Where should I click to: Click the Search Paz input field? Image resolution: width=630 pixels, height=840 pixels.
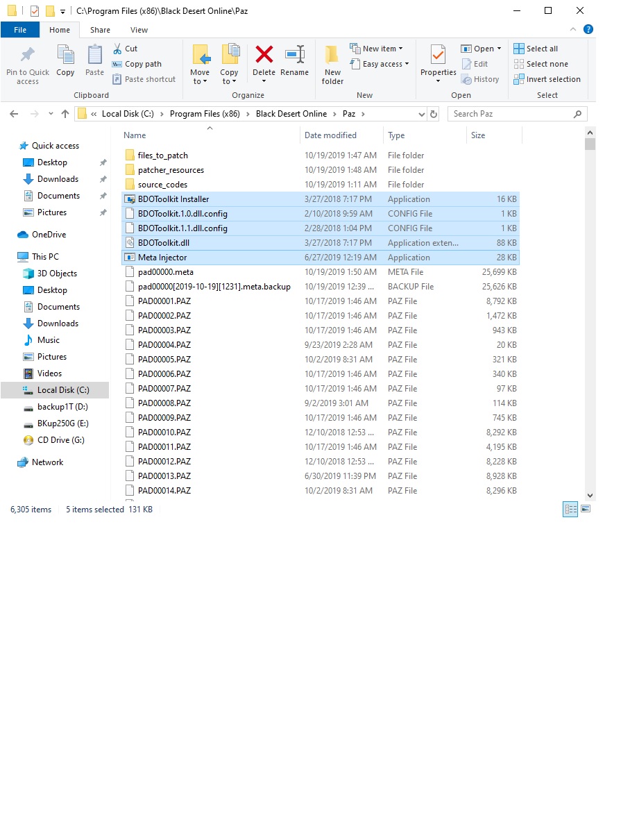pos(510,114)
